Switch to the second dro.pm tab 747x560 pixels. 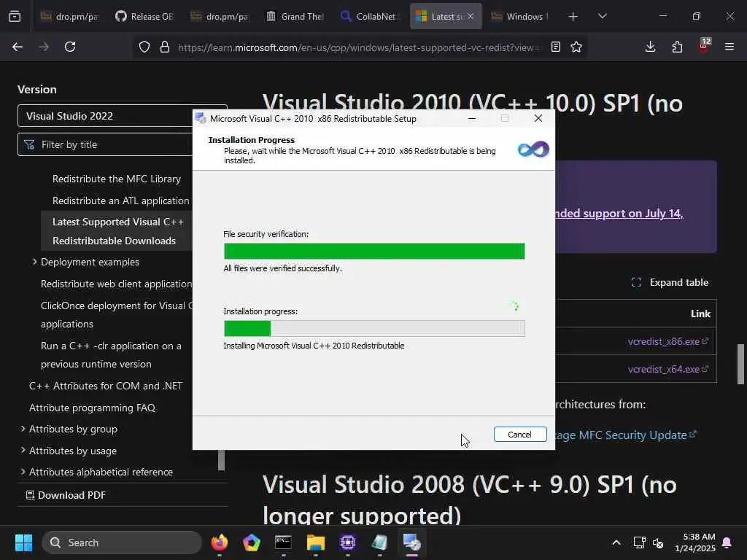pos(220,16)
